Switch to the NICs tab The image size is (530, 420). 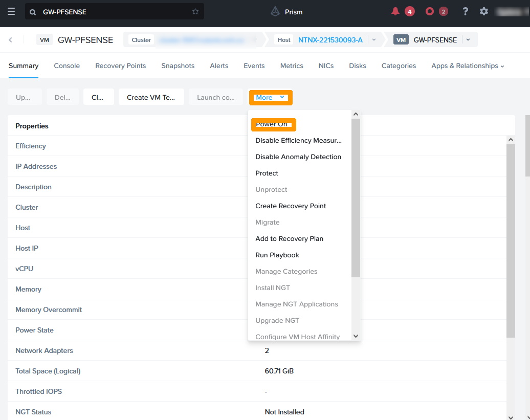tap(326, 66)
